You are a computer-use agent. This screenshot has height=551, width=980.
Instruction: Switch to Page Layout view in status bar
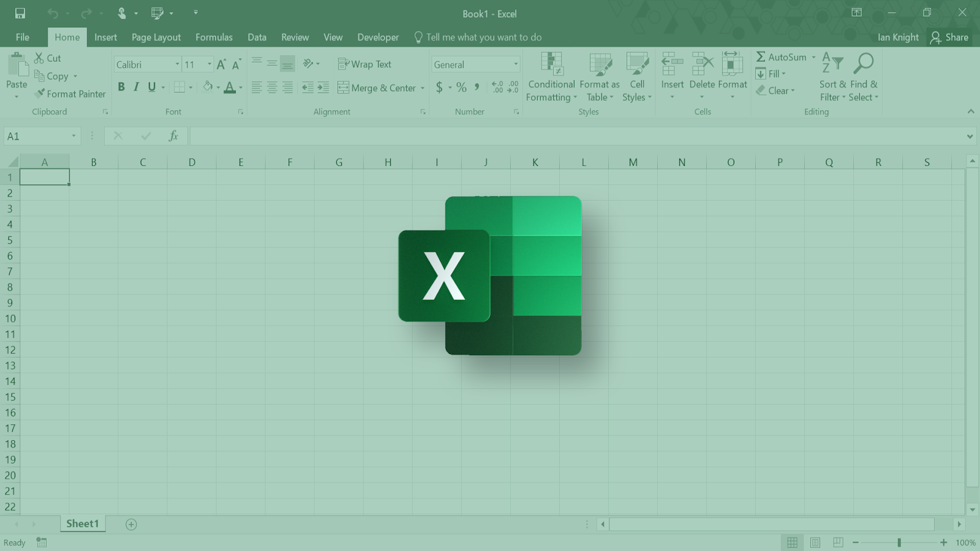pos(815,542)
